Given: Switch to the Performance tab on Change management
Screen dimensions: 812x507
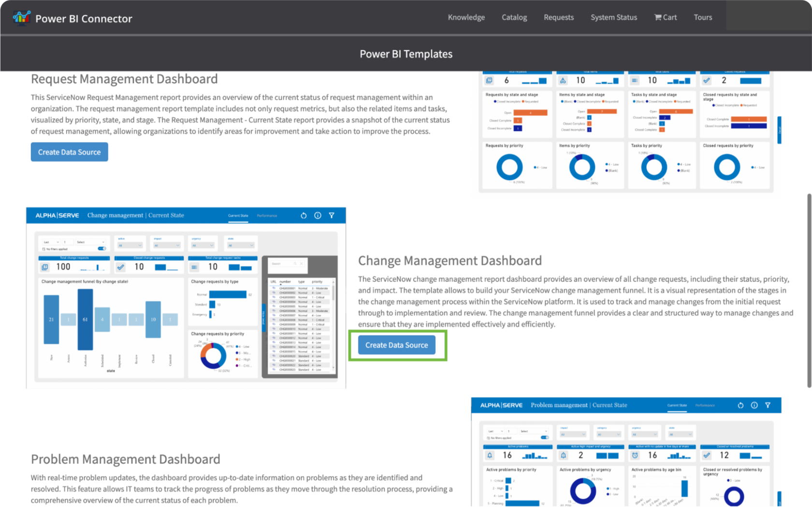Looking at the screenshot, I should click(267, 216).
